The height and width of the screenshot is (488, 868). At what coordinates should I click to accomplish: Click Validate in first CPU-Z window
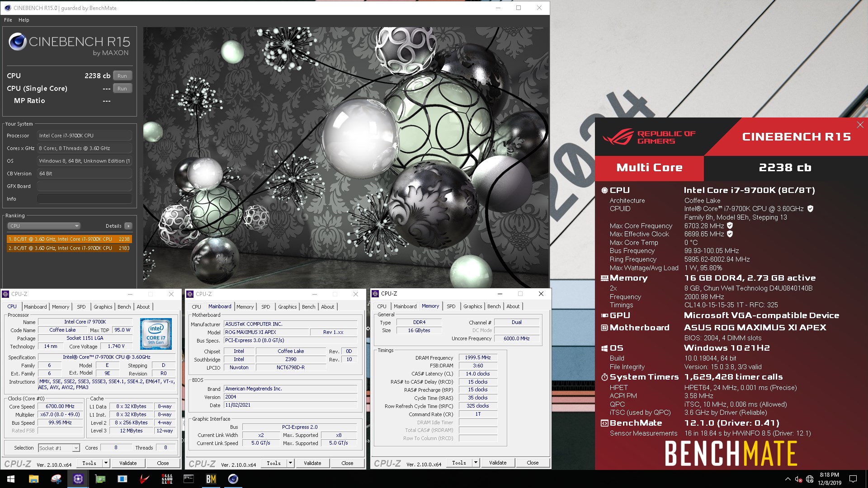[x=128, y=463]
